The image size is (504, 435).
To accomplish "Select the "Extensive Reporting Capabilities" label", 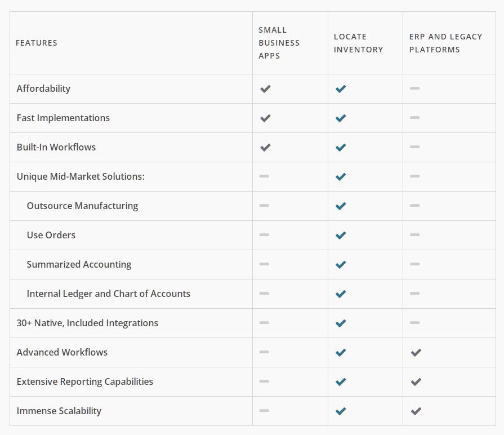I will (x=85, y=381).
